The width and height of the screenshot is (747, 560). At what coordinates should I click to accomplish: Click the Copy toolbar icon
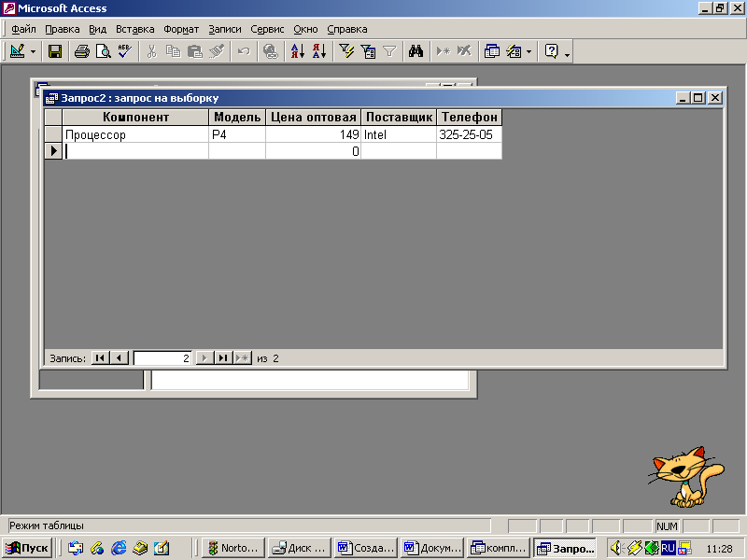173,51
